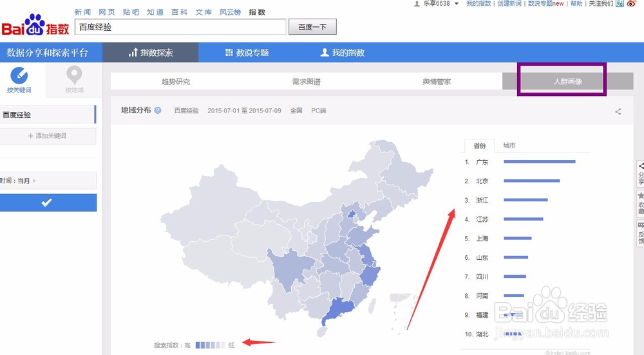This screenshot has height=355, width=644.
Task: Click 广东 in the province ranking
Action: click(482, 162)
